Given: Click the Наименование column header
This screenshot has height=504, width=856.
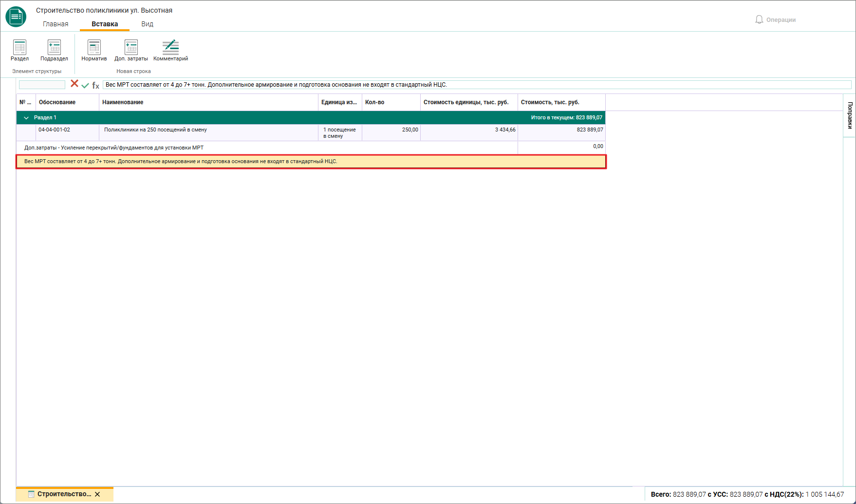Looking at the screenshot, I should pos(208,102).
